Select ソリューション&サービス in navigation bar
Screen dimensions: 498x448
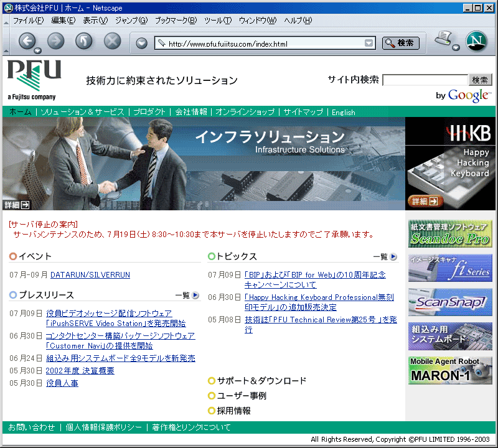[x=83, y=112]
